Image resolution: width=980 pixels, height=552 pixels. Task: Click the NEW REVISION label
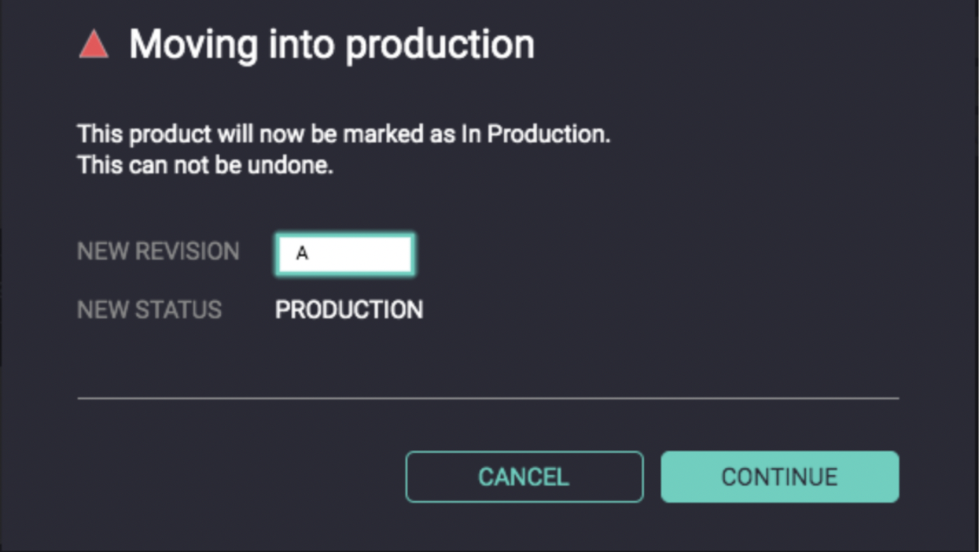tap(158, 252)
